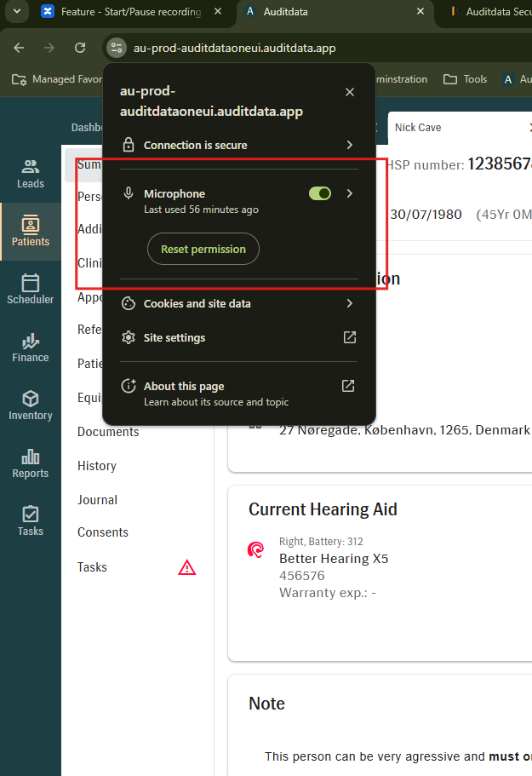Image resolution: width=532 pixels, height=776 pixels.
Task: Open the Scheduler sidebar section
Action: [30, 290]
